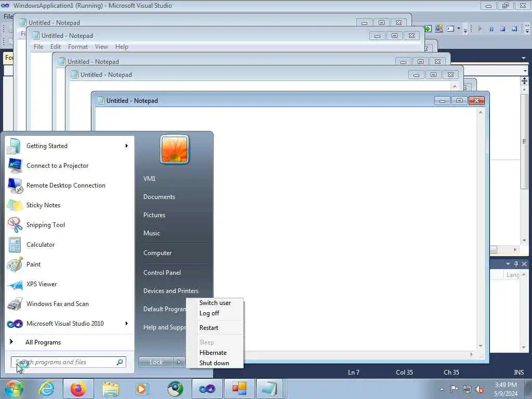Image resolution: width=532 pixels, height=399 pixels.
Task: Choose Shut down from the power menu
Action: coord(215,363)
